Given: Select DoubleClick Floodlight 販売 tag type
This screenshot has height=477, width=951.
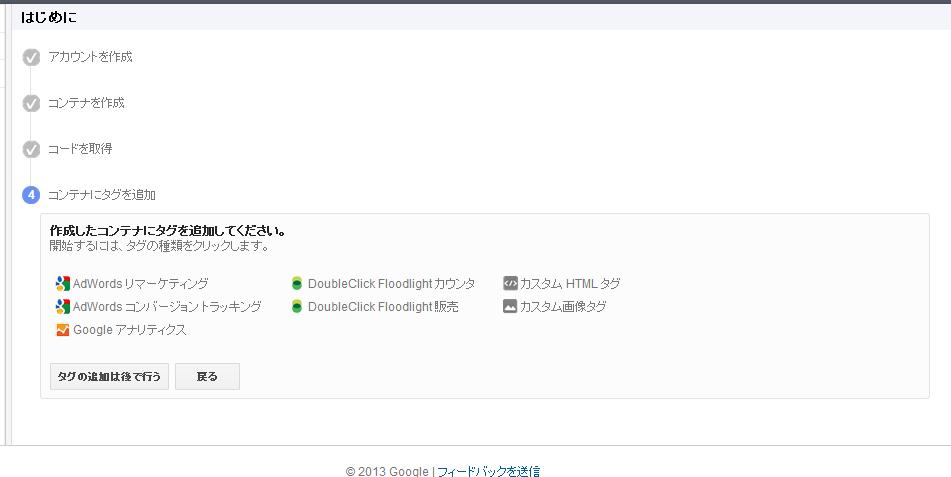Looking at the screenshot, I should pos(383,307).
